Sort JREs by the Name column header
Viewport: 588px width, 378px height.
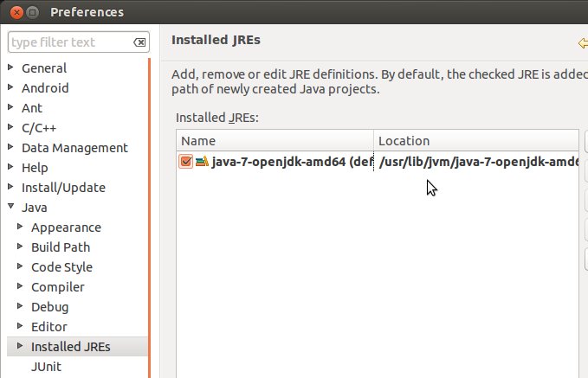click(x=275, y=141)
